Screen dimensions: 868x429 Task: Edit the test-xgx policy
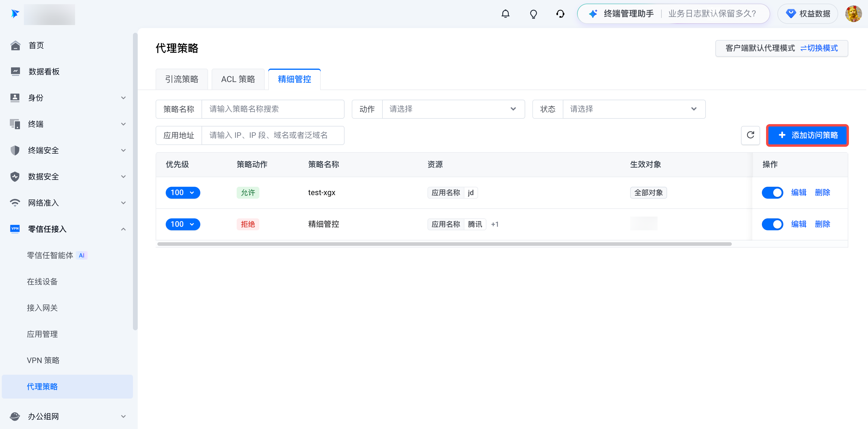[x=799, y=193]
